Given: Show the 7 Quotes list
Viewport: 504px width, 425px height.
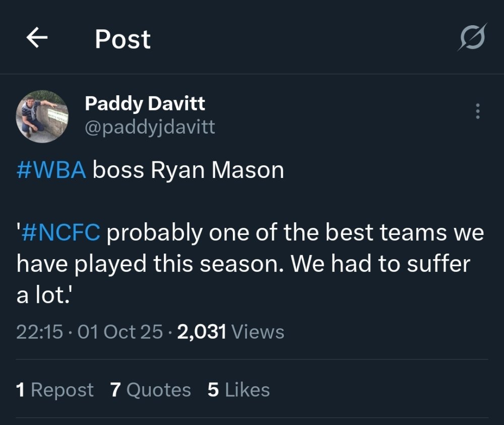Looking at the screenshot, I should [x=150, y=390].
